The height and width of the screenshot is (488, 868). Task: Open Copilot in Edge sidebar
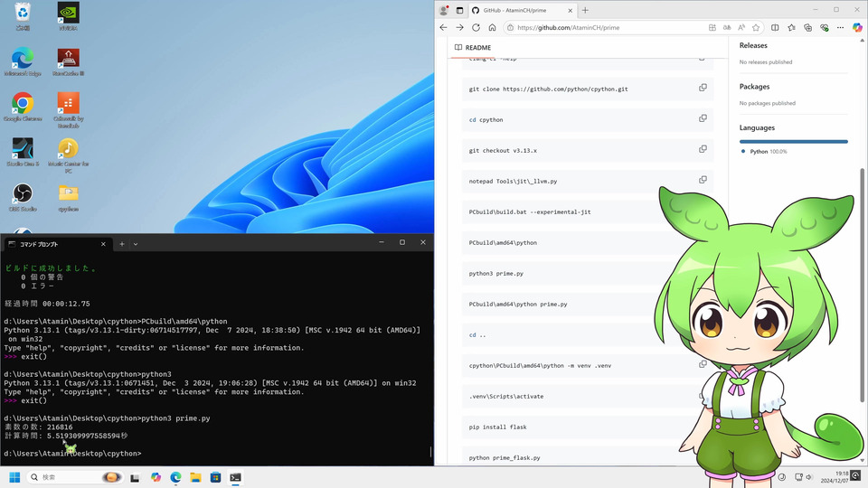click(857, 27)
